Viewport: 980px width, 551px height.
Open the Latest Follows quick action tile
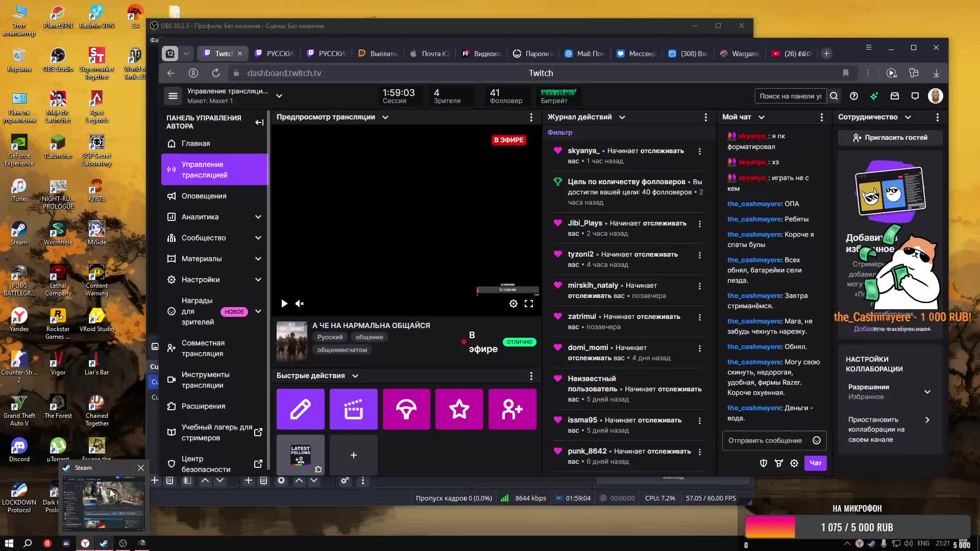point(301,455)
